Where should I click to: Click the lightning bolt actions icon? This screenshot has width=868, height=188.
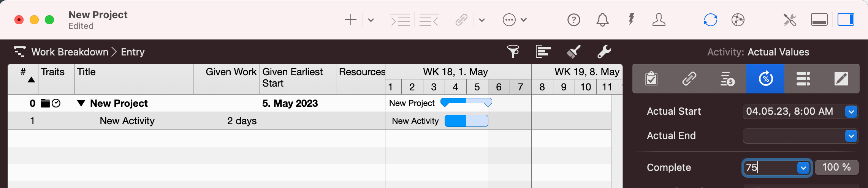(x=631, y=19)
